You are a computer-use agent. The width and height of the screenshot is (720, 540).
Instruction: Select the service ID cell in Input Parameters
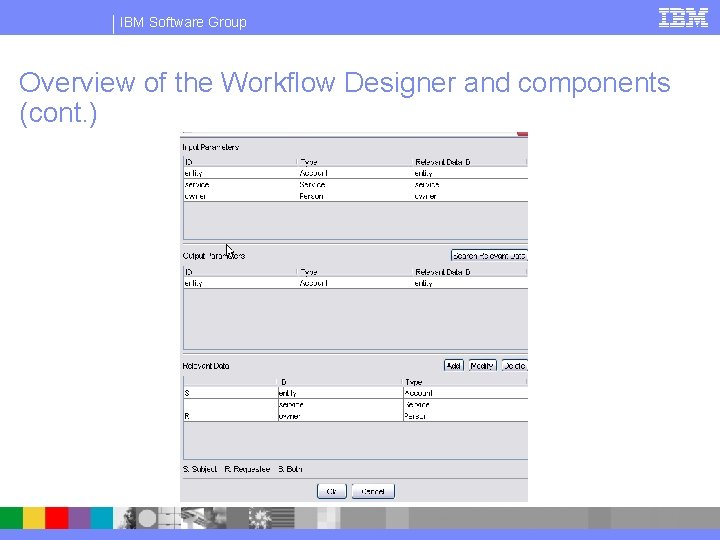240,185
